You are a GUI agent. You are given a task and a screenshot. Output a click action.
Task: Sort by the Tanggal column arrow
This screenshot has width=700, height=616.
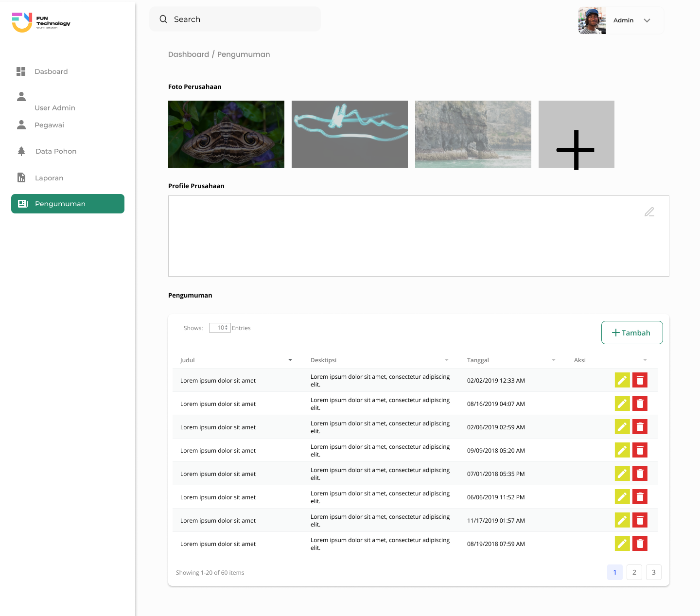point(554,360)
